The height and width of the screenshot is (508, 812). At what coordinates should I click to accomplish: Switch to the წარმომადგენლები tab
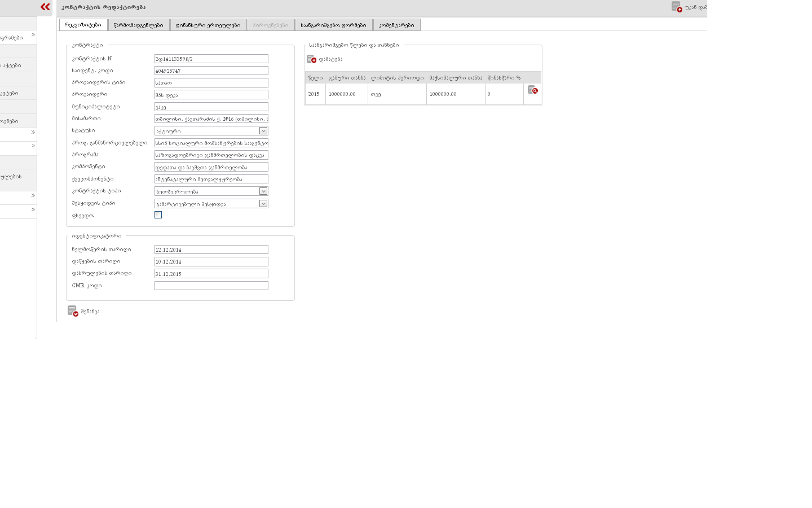pyautogui.click(x=139, y=25)
